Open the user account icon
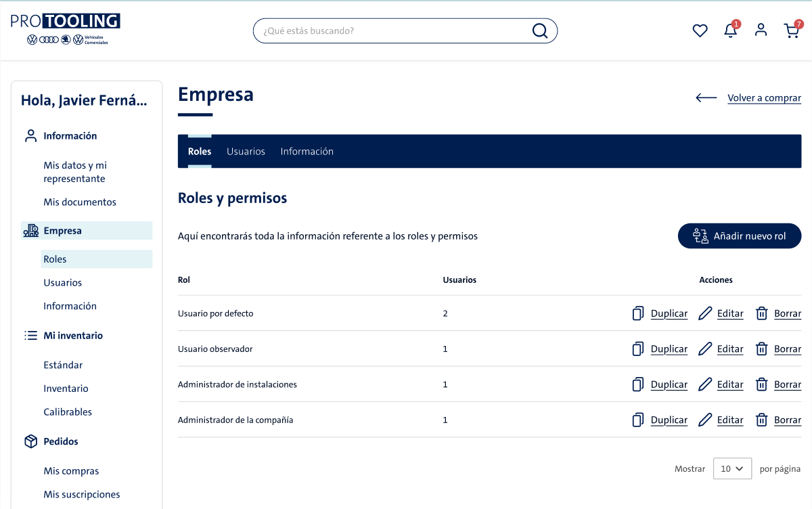Viewport: 812px width, 509px height. [x=761, y=30]
